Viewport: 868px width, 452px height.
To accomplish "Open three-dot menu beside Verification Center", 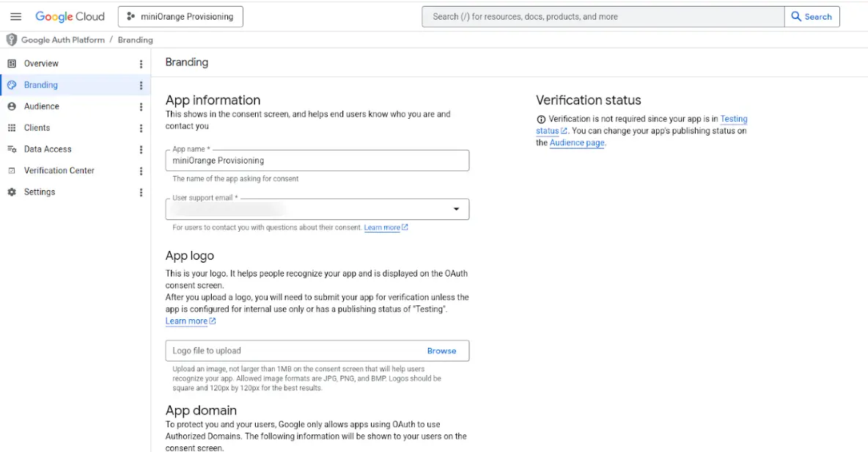I will click(x=141, y=171).
